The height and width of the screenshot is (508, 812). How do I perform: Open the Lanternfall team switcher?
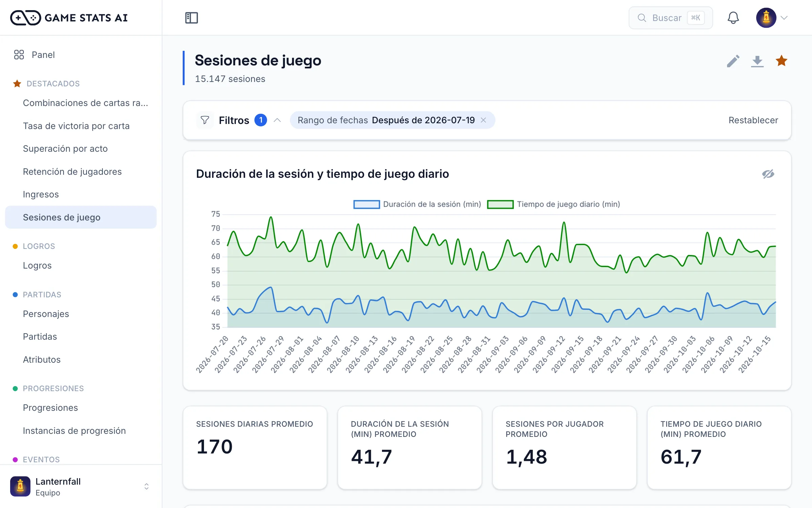point(81,486)
